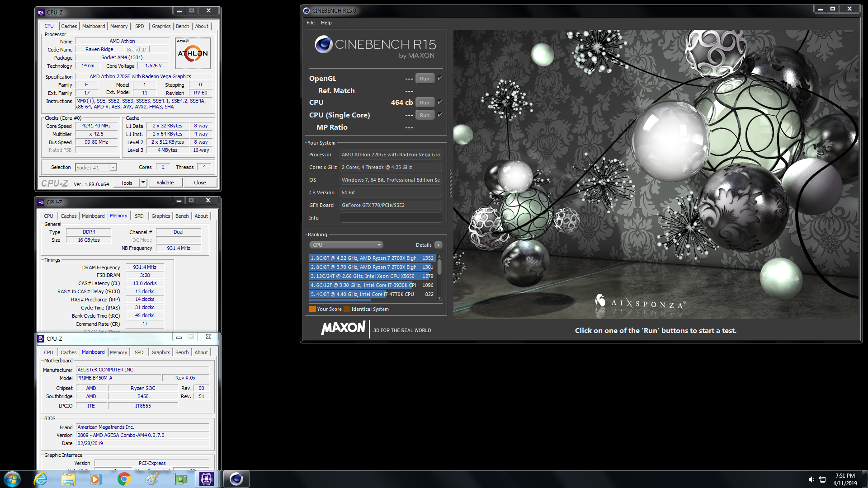Click the AMD Athlon processor logo
Viewport: 868px width, 488px height.
click(193, 53)
